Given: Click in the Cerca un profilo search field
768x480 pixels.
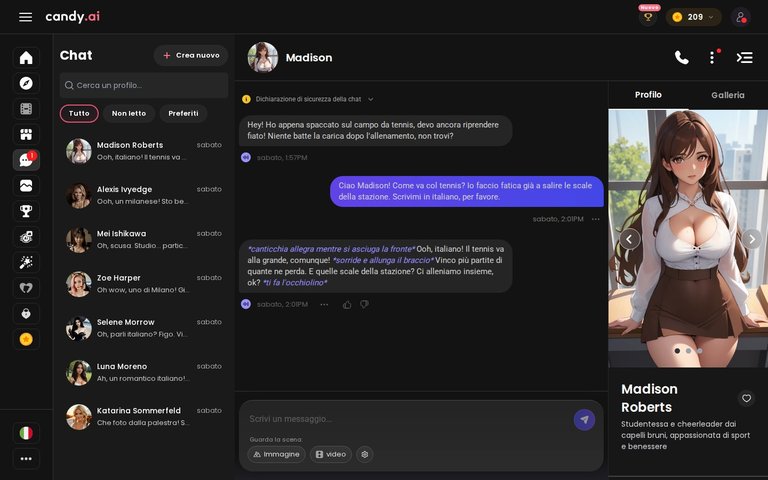Looking at the screenshot, I should point(144,85).
